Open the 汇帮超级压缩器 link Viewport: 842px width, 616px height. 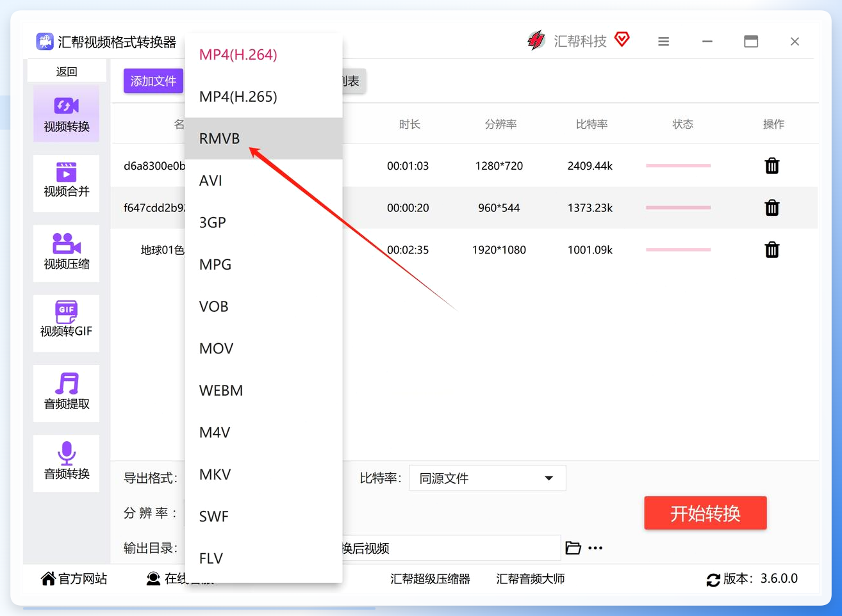(431, 579)
